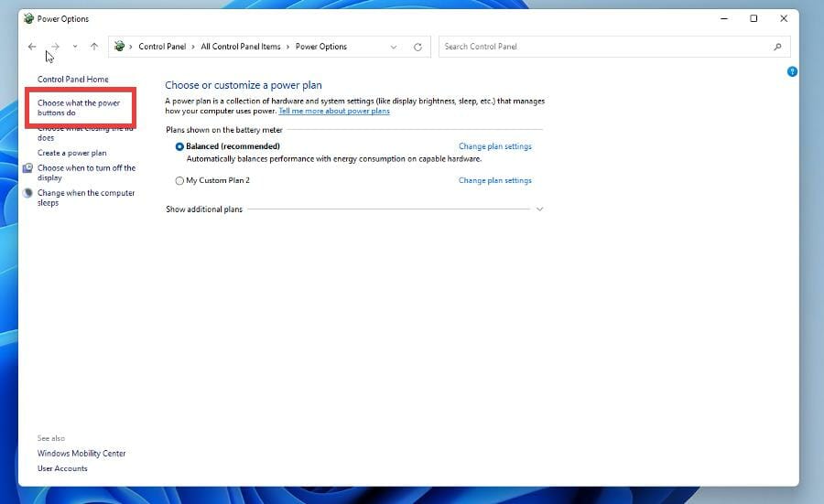Open Tell me more about power plans
Viewport: 824px width, 504px height.
[334, 111]
